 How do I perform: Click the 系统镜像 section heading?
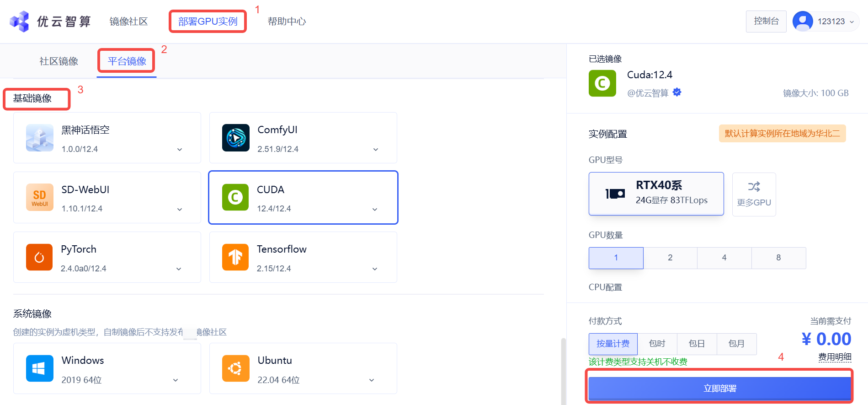click(32, 314)
